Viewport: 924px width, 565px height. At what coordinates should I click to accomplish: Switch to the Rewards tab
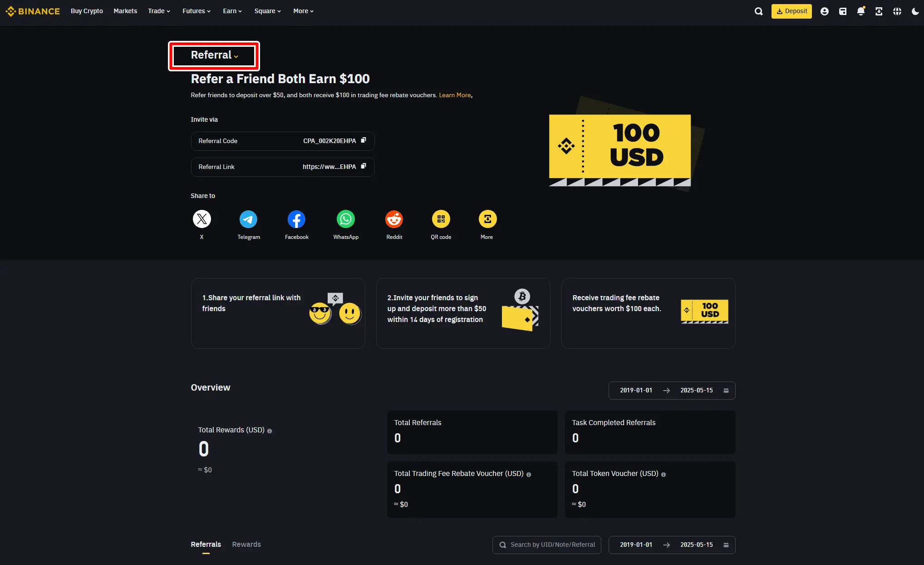coord(246,544)
